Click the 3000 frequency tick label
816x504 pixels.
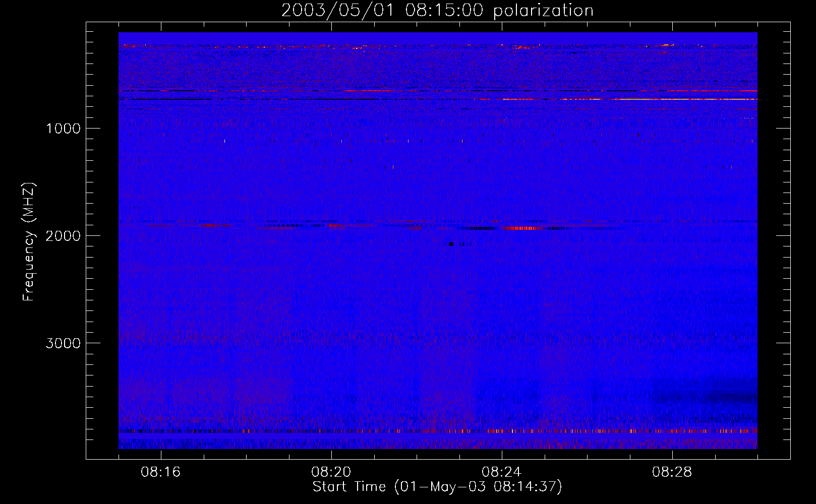63,343
